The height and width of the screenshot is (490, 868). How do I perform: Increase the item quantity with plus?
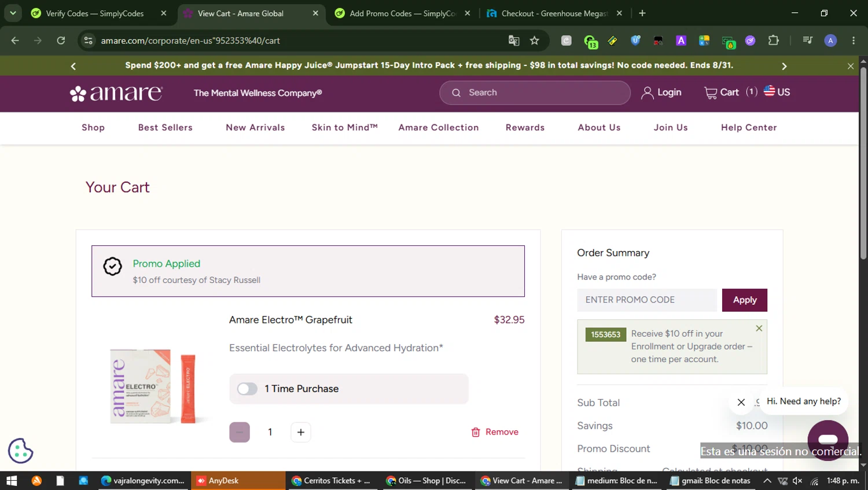(301, 432)
